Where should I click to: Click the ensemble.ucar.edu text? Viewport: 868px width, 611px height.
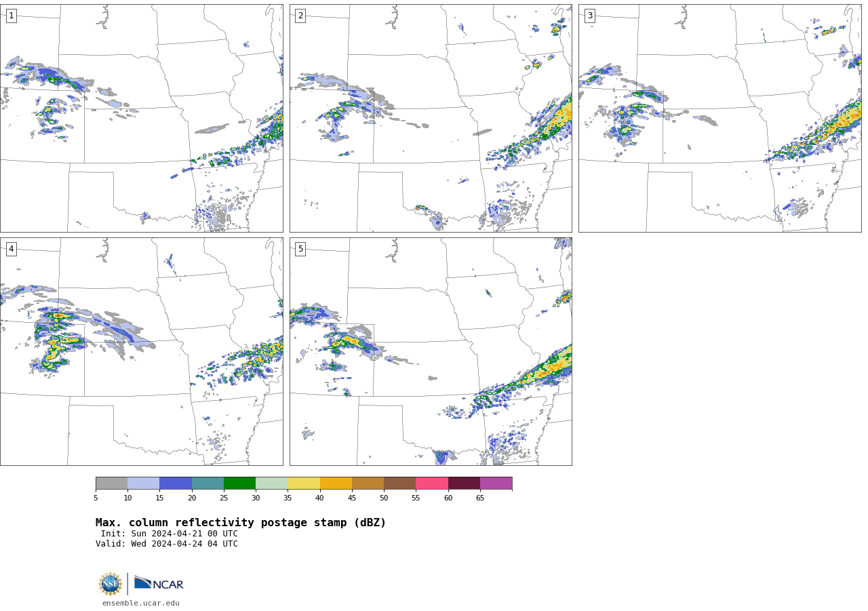click(x=141, y=603)
